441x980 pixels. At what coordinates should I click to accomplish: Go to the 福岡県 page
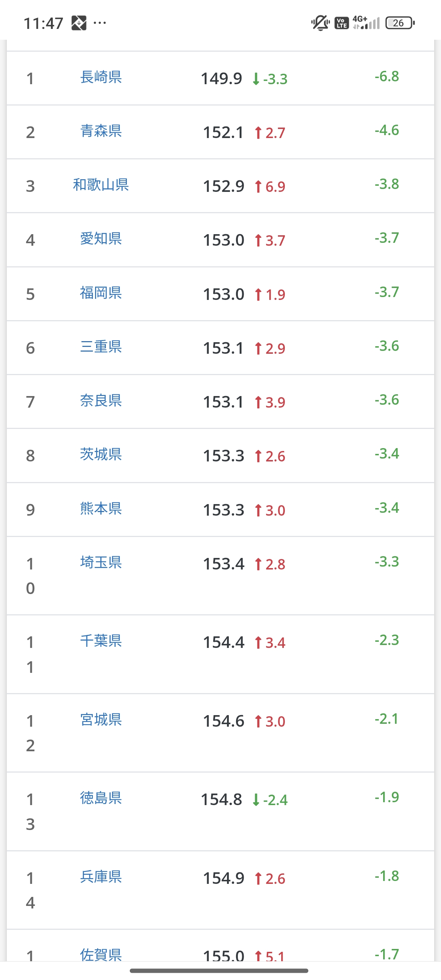pos(101,293)
